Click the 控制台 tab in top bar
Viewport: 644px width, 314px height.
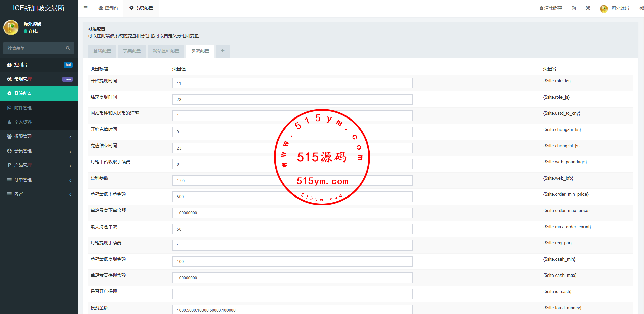tap(109, 8)
